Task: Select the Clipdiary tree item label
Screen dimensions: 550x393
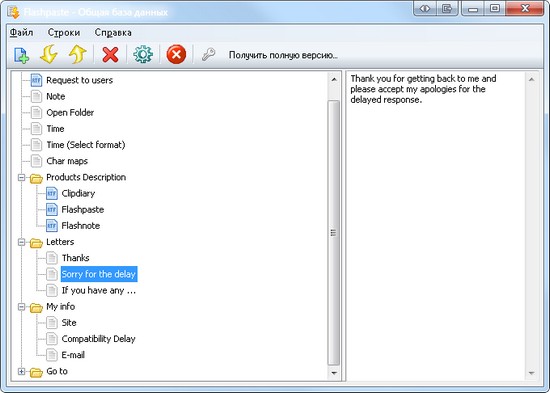Action: [x=78, y=193]
